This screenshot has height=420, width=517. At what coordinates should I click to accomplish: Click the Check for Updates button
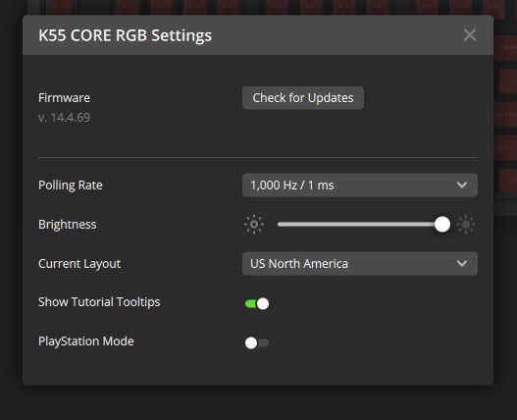tap(303, 98)
